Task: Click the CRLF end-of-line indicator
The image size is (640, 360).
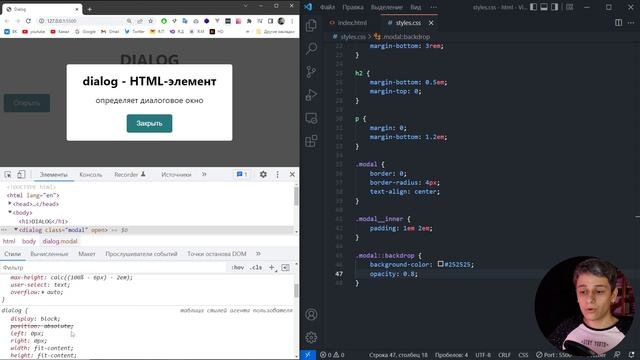Action: coord(504,355)
